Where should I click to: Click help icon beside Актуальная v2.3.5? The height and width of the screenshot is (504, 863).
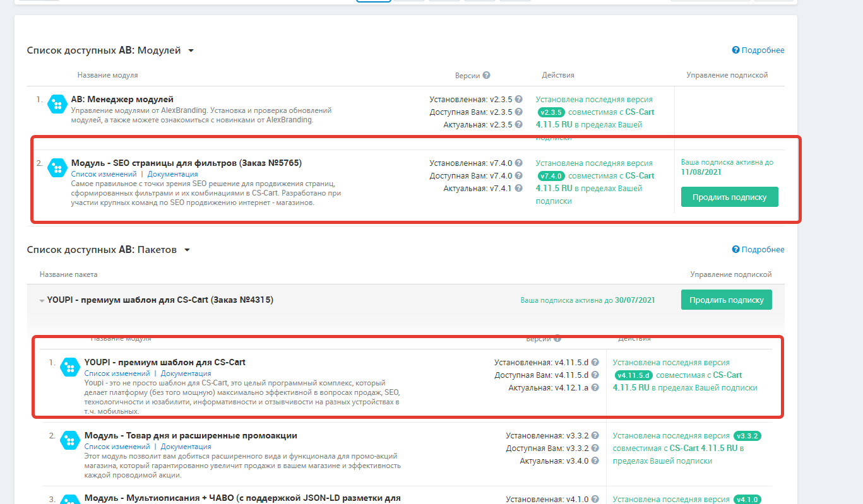519,124
